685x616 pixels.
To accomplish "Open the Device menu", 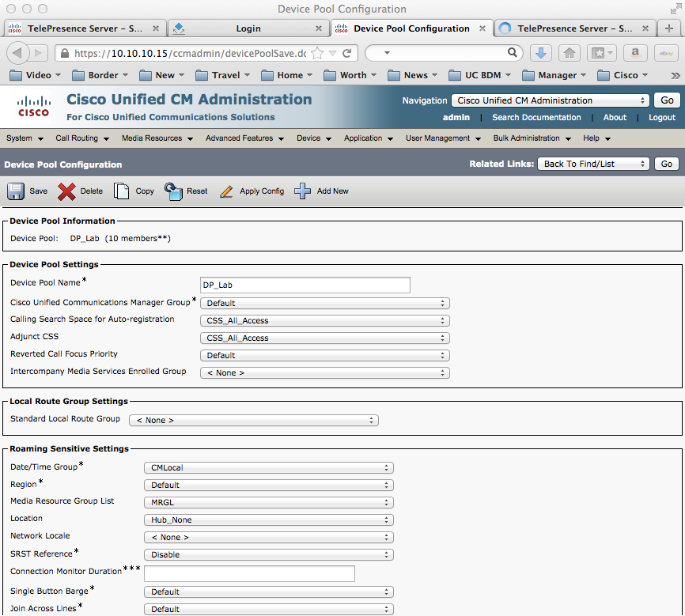I will pos(314,138).
